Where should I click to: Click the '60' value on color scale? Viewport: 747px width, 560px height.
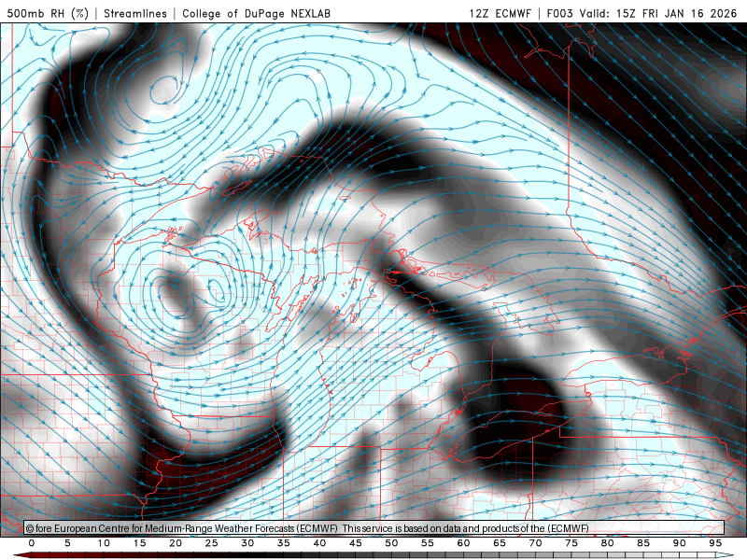[463, 543]
